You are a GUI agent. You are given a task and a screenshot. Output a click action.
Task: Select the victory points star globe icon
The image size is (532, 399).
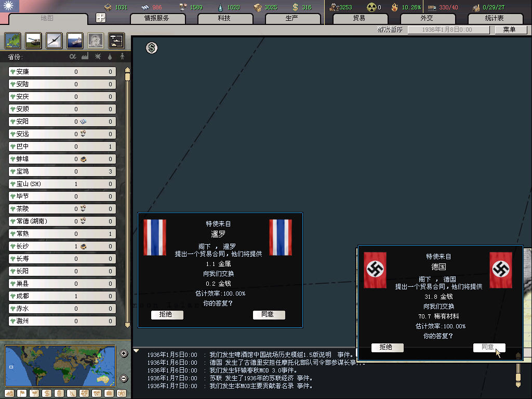122,393
